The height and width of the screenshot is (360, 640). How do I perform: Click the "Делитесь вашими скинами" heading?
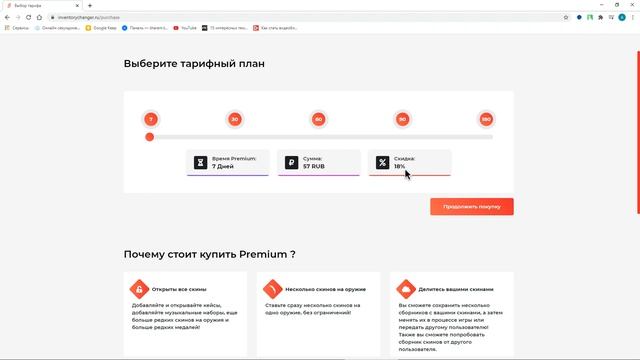coord(456,289)
